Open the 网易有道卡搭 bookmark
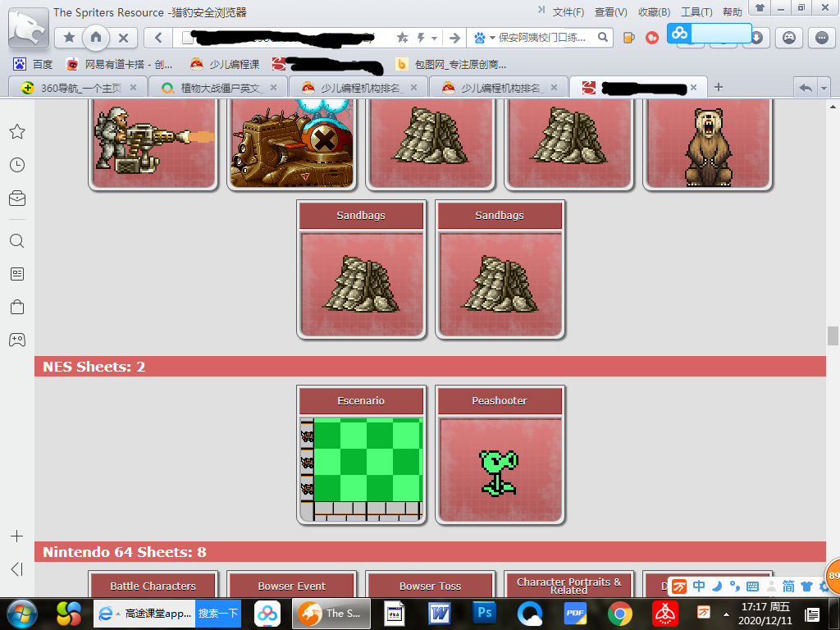The height and width of the screenshot is (630, 840). pos(119,64)
